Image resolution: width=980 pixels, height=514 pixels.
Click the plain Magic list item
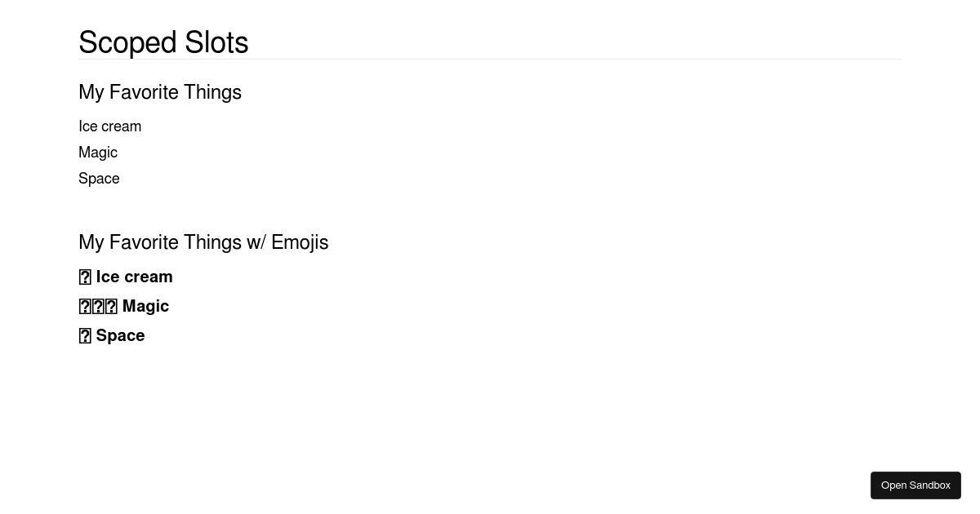coord(98,153)
